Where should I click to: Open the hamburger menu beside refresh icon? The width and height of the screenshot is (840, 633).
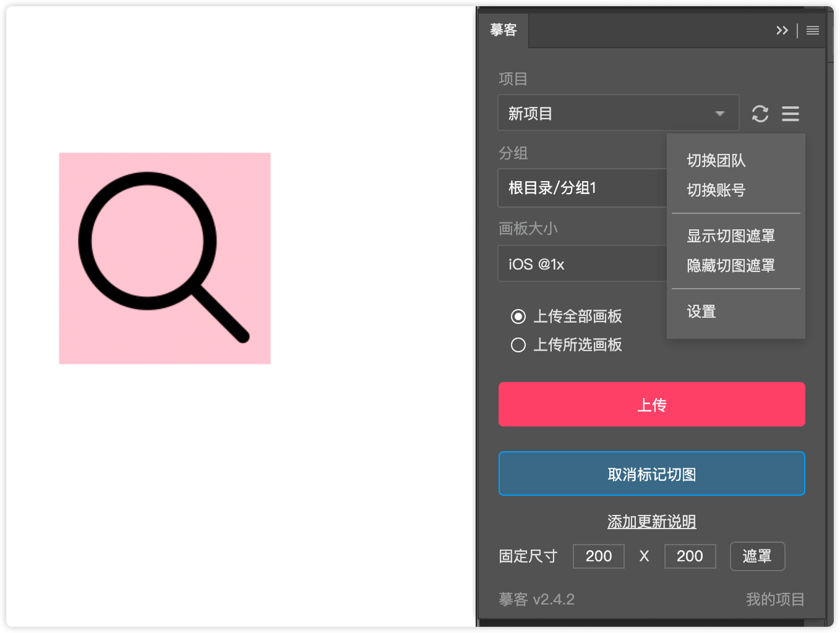click(x=789, y=113)
